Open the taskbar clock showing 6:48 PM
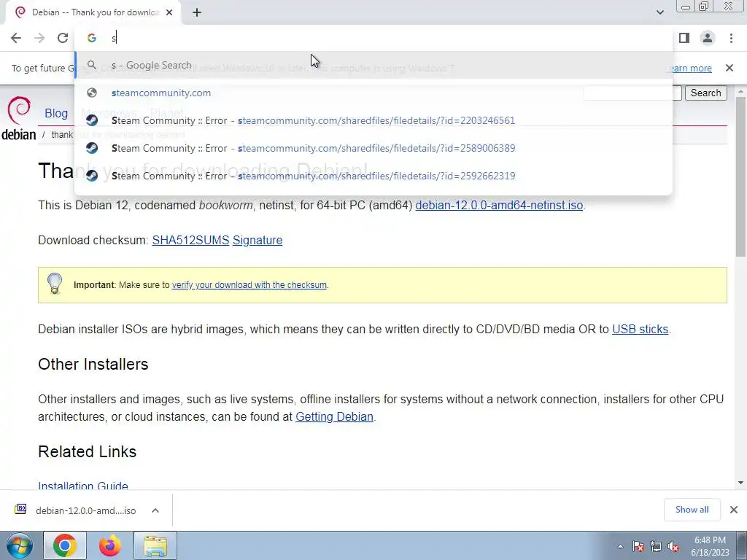 (x=710, y=546)
